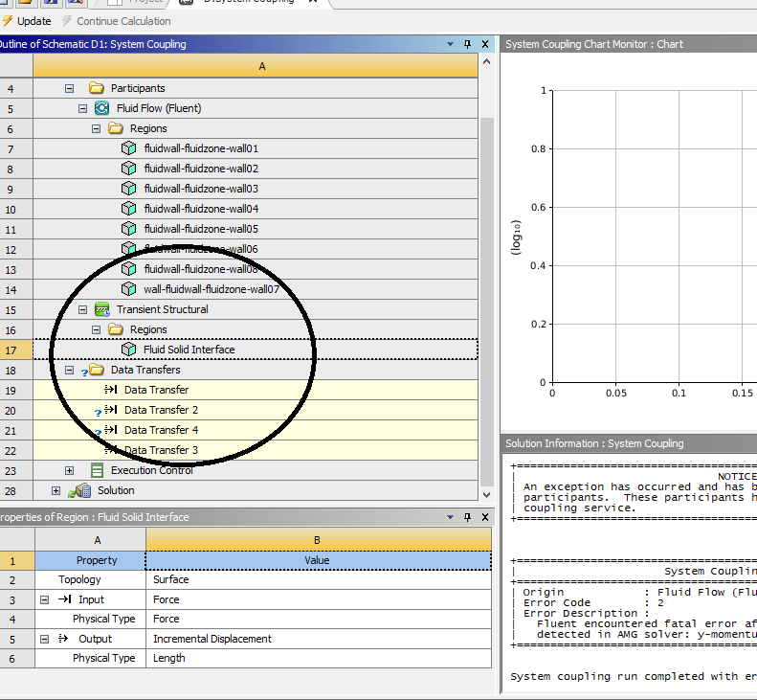Expand the Execution Control node
Viewport: 757px width, 700px height.
[70, 470]
